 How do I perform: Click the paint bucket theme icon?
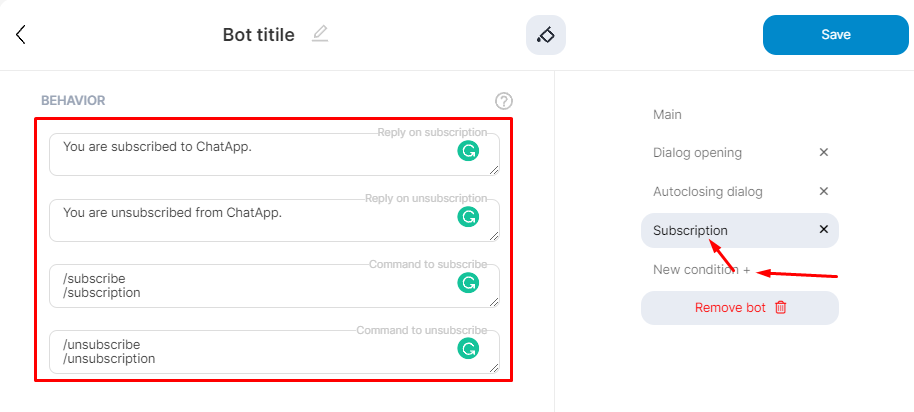546,35
